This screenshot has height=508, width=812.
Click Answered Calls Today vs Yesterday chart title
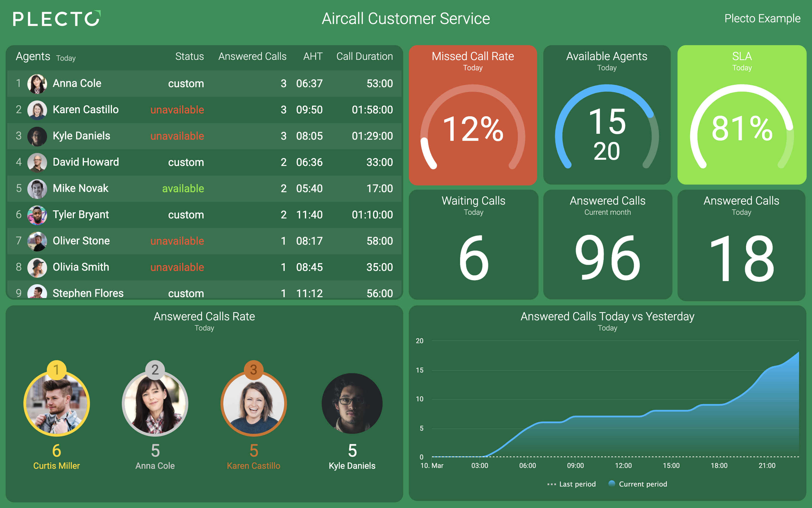click(x=607, y=316)
